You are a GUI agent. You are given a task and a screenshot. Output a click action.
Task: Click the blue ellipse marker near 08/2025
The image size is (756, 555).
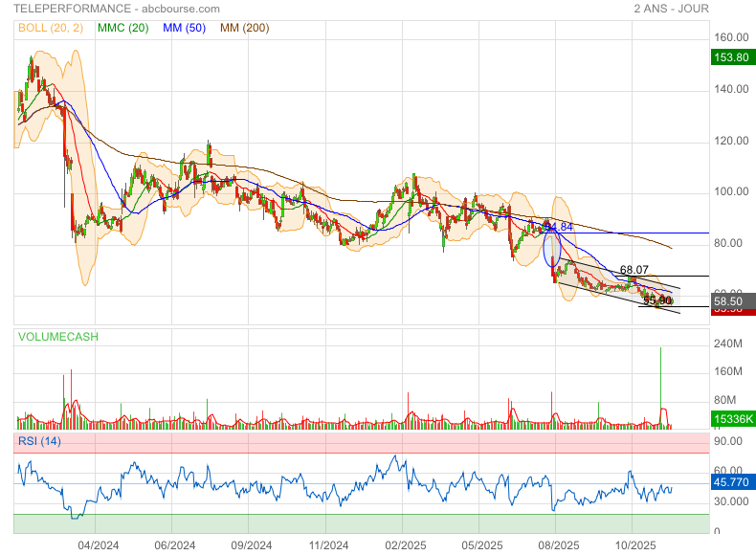point(551,249)
